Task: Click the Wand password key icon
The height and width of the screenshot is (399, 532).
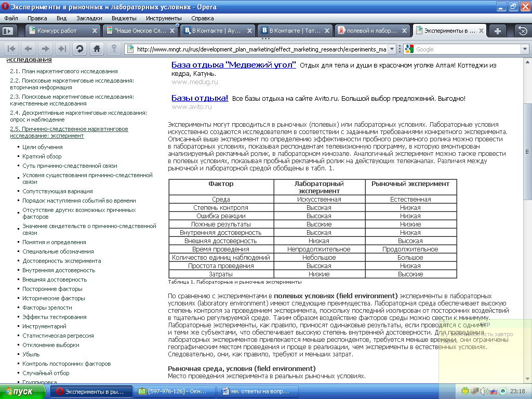Action: pos(114,49)
